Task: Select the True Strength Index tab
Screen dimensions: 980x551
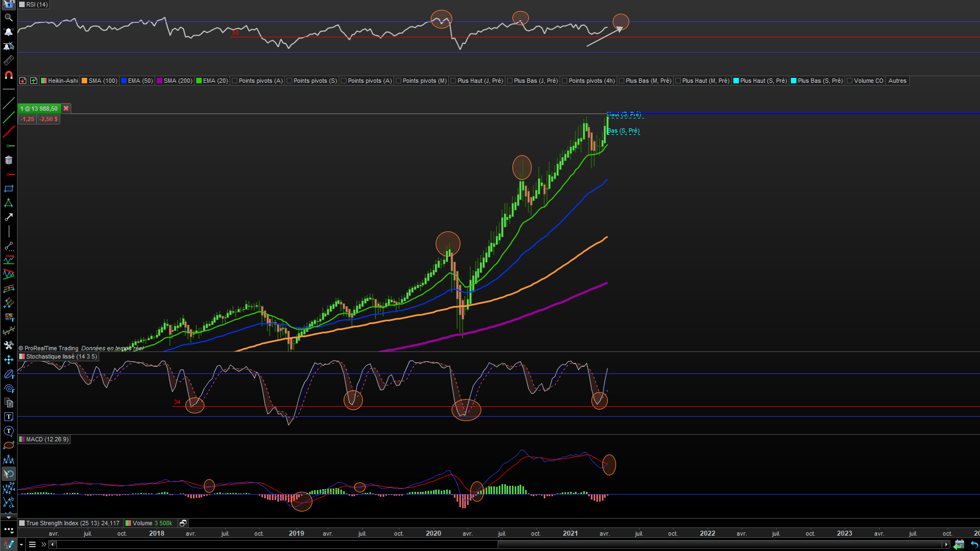Action: 71,523
